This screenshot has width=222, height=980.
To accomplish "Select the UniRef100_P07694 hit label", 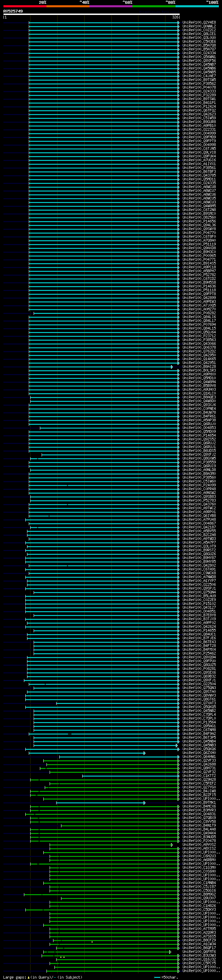I will click(x=199, y=324).
